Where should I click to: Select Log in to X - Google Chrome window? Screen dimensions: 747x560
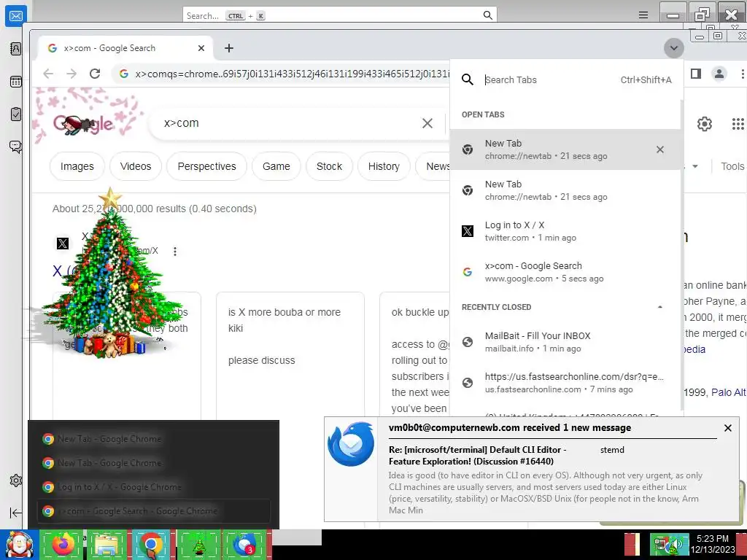pyautogui.click(x=153, y=486)
